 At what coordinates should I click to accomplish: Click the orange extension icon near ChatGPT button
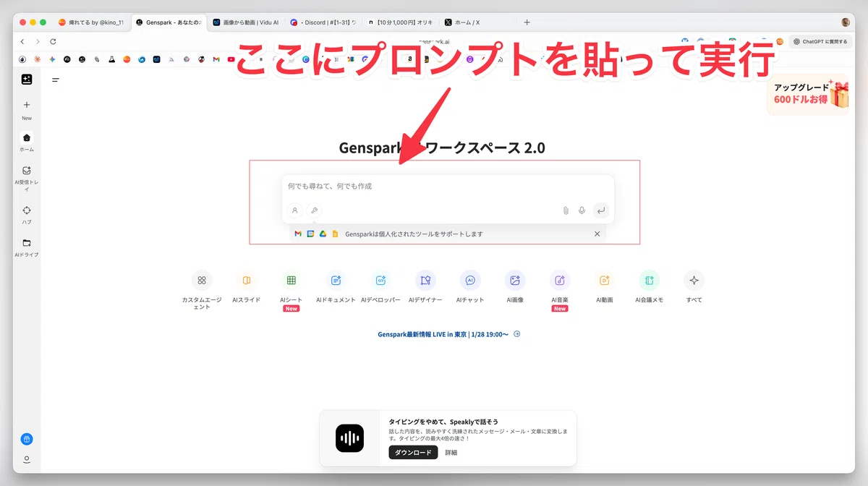point(780,42)
